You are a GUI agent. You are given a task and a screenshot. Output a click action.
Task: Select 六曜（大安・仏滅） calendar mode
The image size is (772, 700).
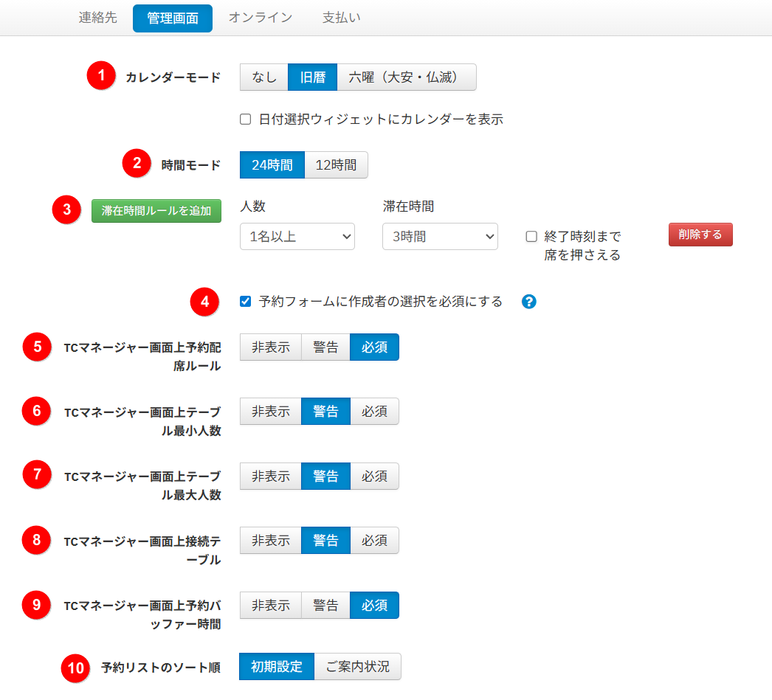coord(406,77)
